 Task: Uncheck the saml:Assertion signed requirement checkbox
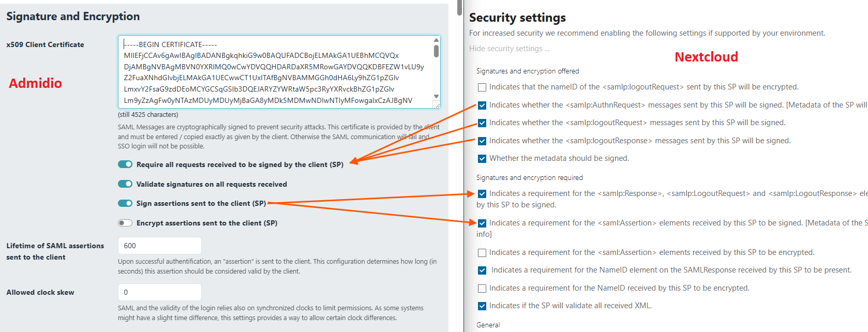(x=482, y=223)
